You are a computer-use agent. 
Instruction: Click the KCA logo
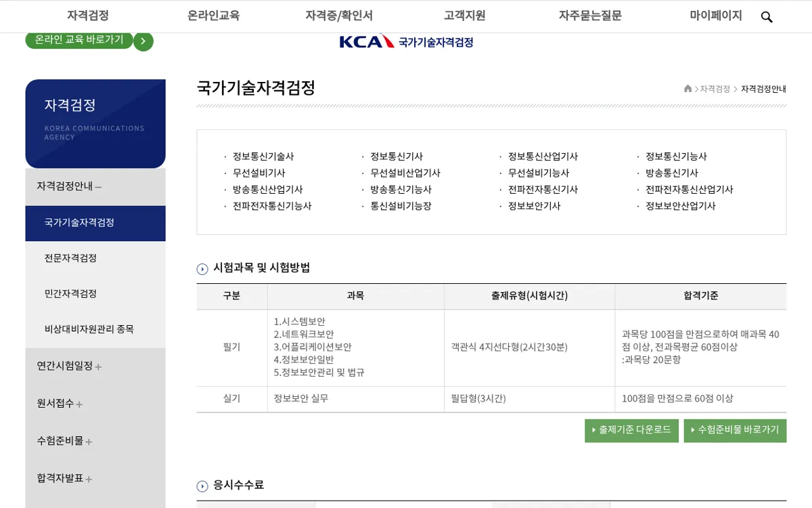(x=406, y=42)
